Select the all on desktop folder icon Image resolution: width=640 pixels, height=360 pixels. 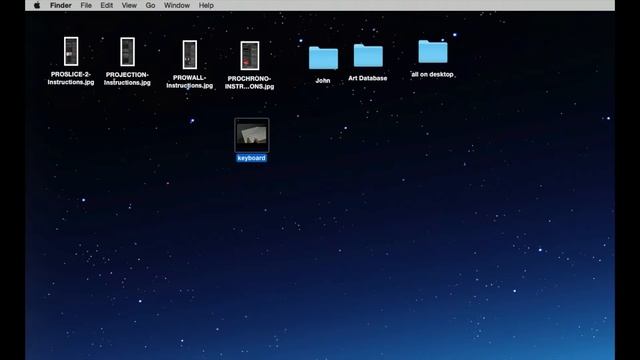click(433, 51)
